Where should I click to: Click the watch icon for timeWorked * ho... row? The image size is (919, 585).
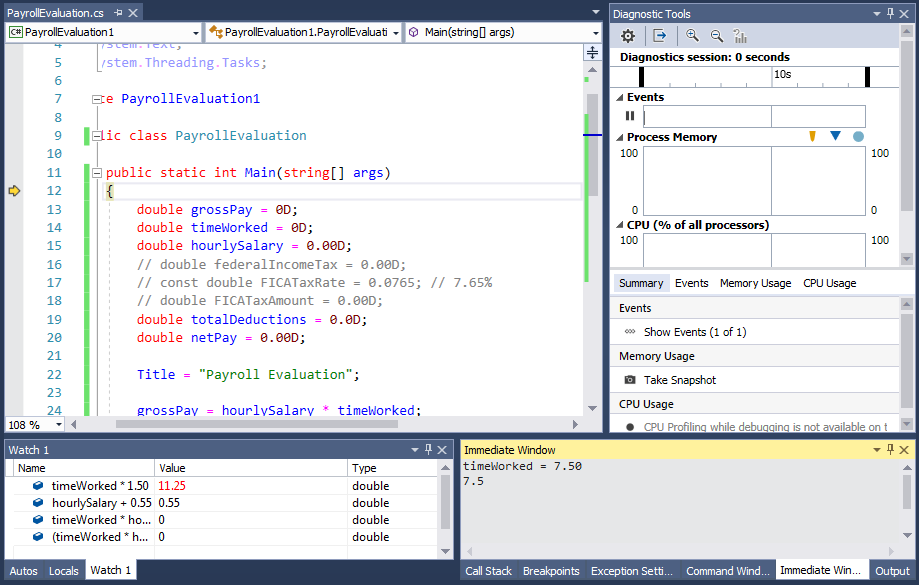tap(38, 519)
